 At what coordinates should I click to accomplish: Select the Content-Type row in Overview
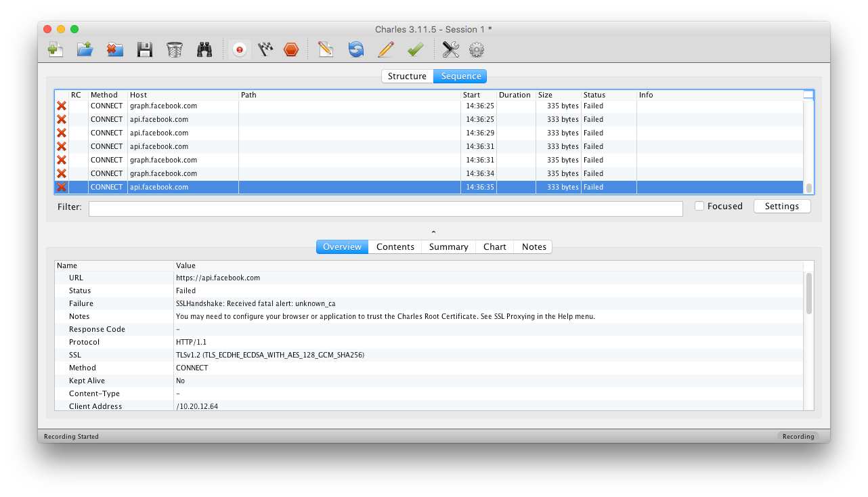click(x=429, y=393)
